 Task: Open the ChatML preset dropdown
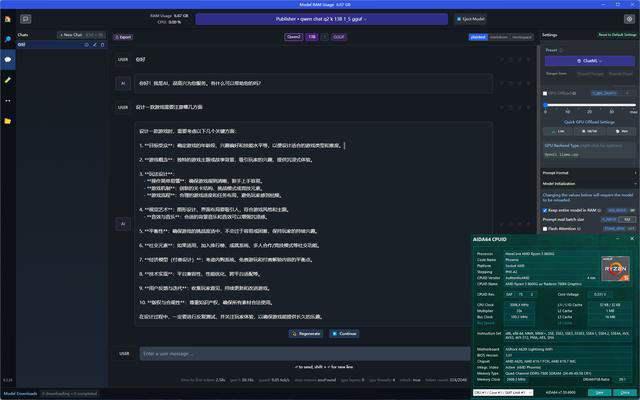pos(589,60)
